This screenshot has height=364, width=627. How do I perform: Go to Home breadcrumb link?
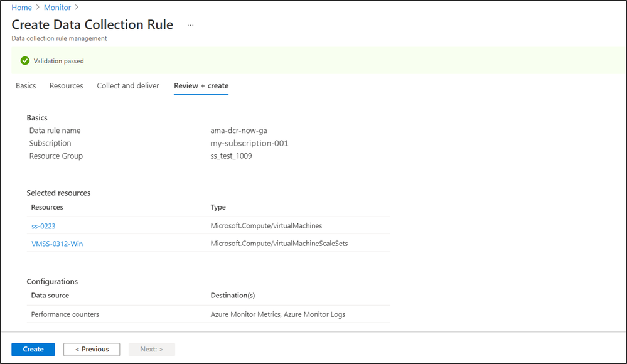click(21, 8)
